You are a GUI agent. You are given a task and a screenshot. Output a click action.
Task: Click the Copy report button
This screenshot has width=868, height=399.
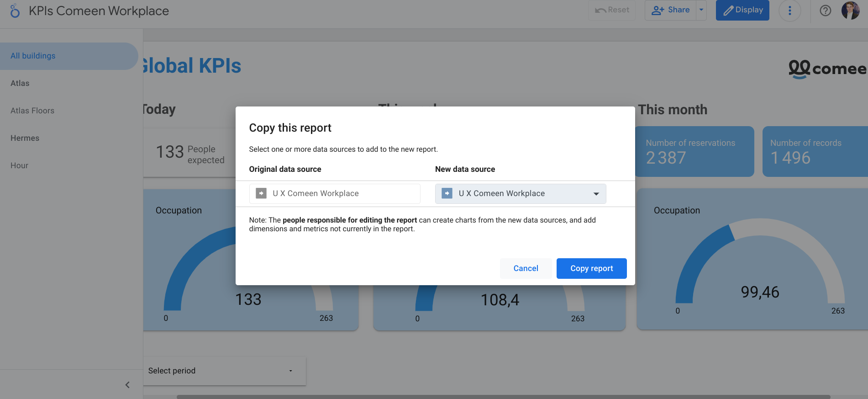point(591,268)
